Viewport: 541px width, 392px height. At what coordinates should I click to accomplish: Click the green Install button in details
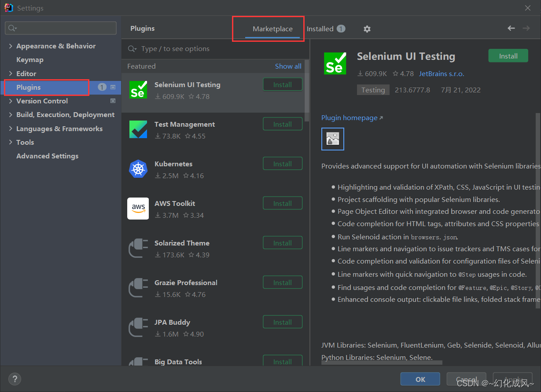pos(508,56)
